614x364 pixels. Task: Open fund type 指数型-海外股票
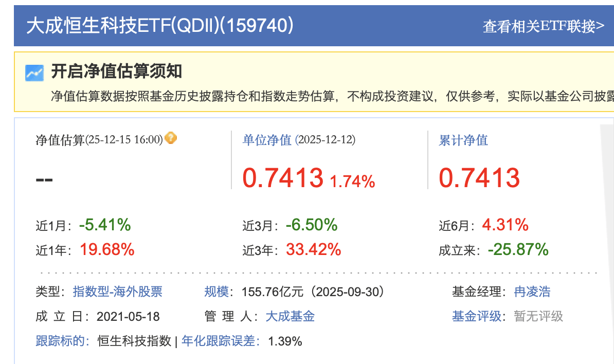[118, 292]
